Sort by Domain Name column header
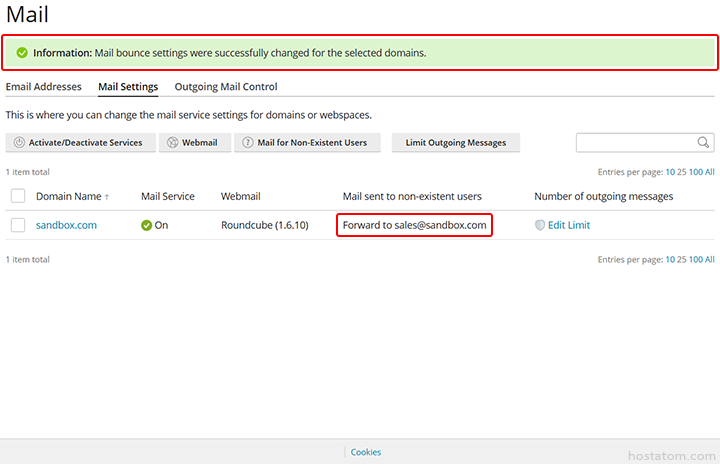The height and width of the screenshot is (464, 720). click(68, 196)
